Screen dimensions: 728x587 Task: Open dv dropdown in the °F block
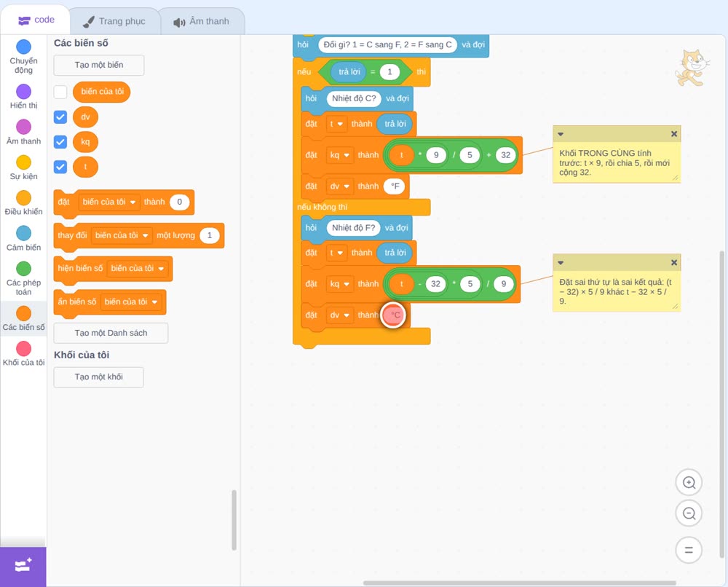(x=340, y=186)
